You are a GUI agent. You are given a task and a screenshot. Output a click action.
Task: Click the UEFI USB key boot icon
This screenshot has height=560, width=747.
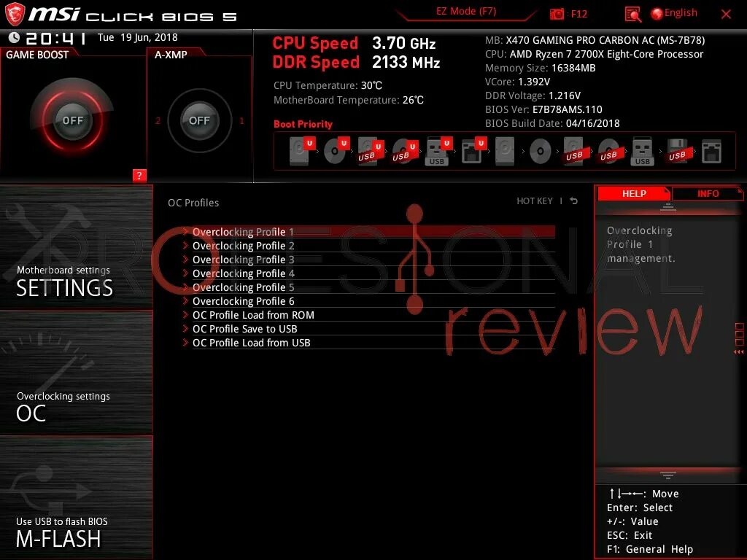pyautogui.click(x=438, y=152)
